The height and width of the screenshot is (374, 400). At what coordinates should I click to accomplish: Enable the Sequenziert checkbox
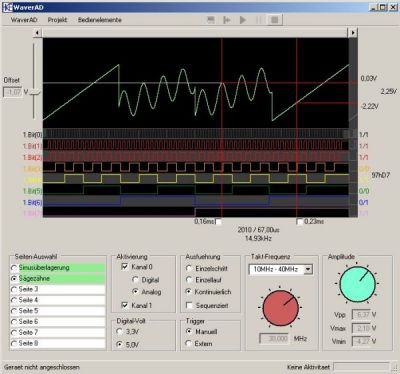pos(189,305)
